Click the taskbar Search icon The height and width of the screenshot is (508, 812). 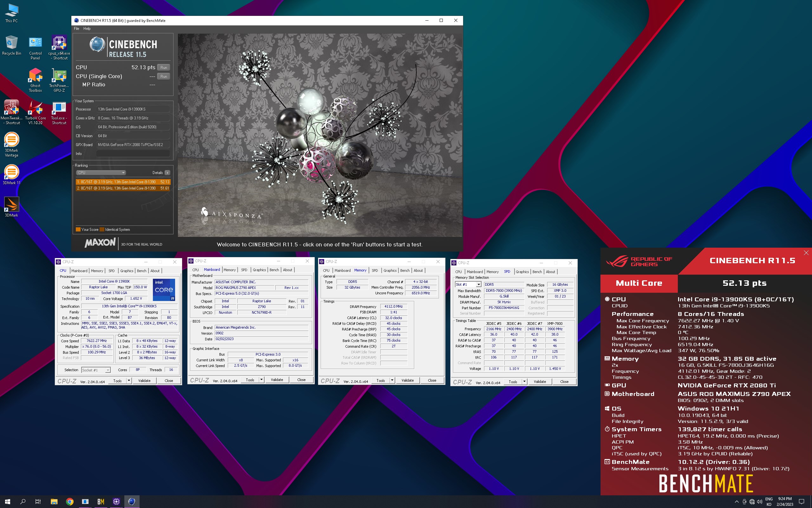23,501
